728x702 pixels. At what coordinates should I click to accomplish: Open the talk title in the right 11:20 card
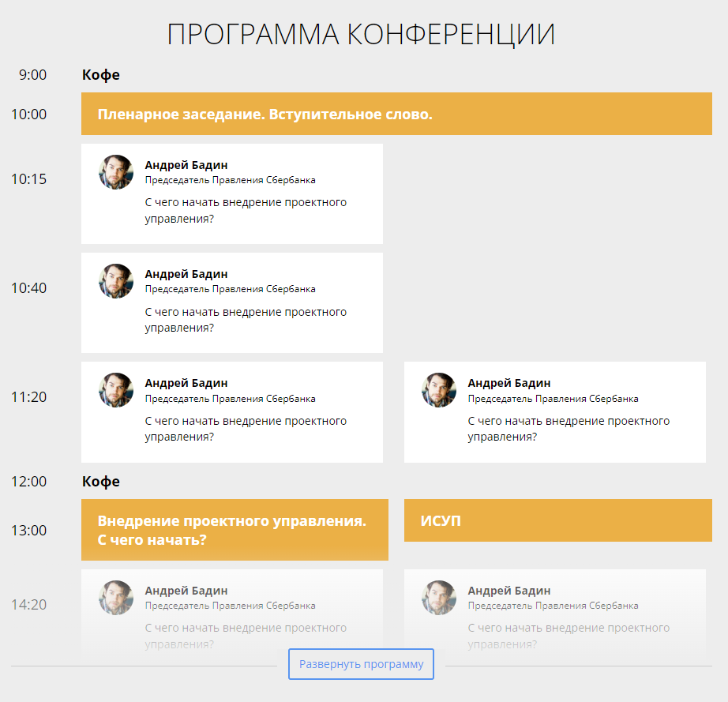click(x=569, y=428)
